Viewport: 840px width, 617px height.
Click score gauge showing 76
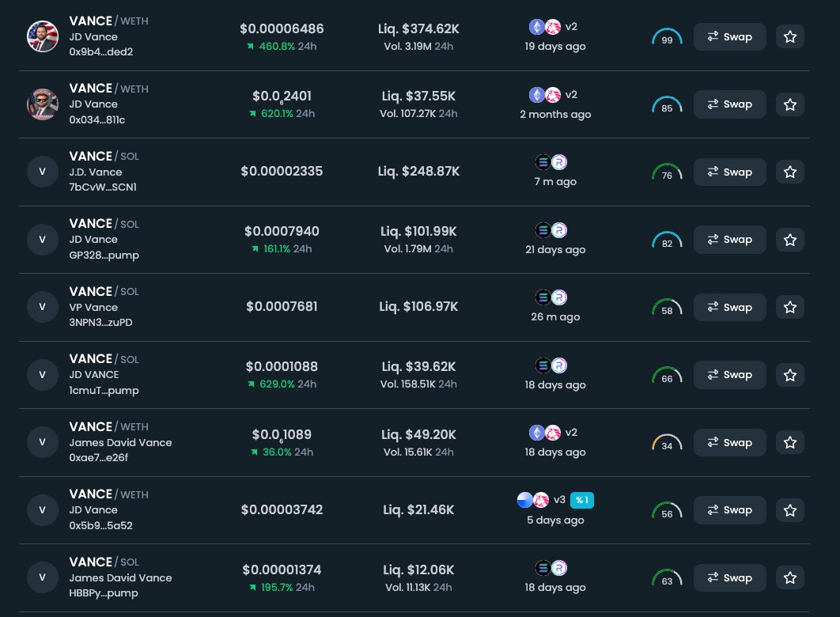coord(667,172)
